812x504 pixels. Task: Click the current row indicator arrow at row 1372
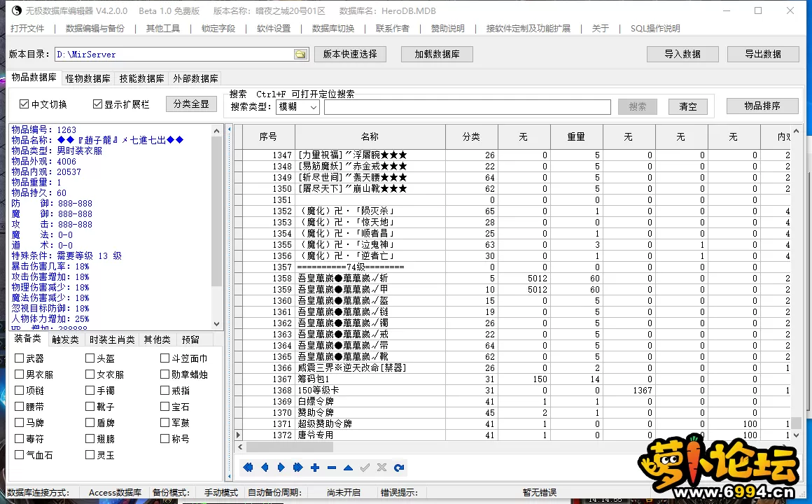(x=238, y=435)
